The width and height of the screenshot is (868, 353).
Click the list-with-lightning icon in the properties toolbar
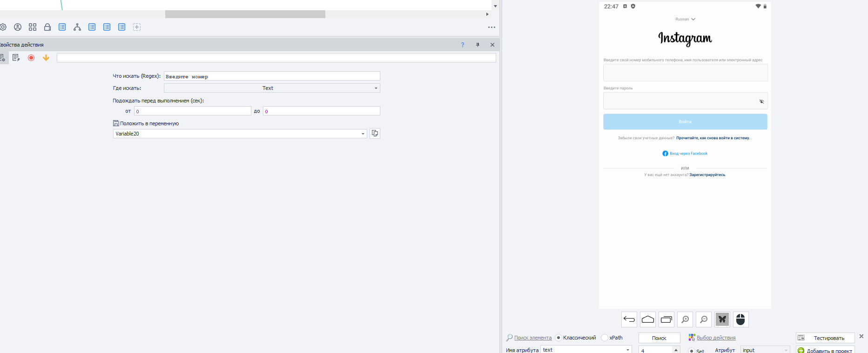point(16,58)
